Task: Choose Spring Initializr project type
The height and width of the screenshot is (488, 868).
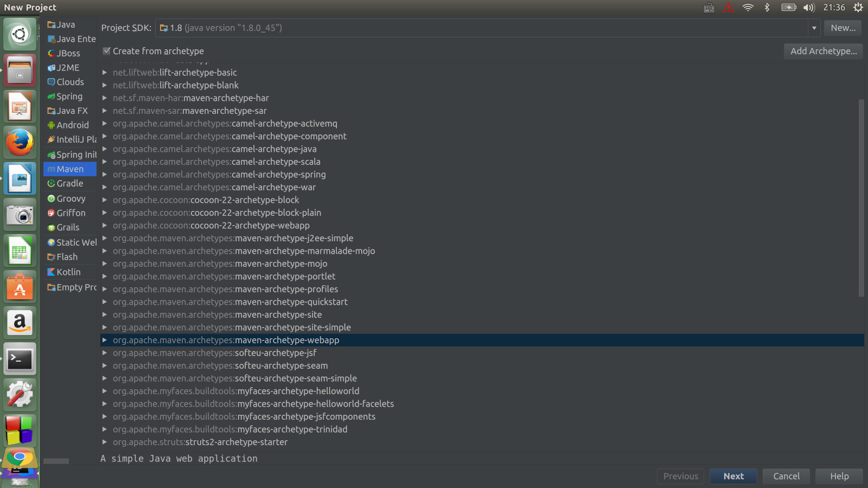Action: tap(70, 155)
